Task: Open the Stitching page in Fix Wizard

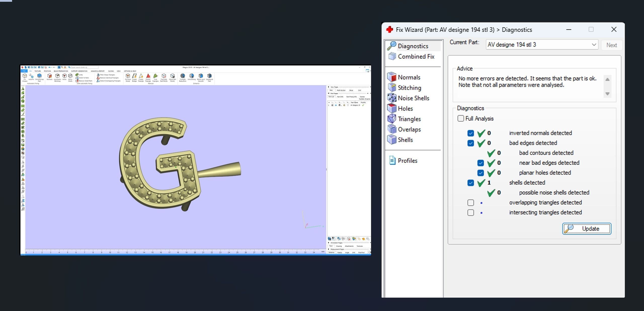Action: tap(409, 88)
